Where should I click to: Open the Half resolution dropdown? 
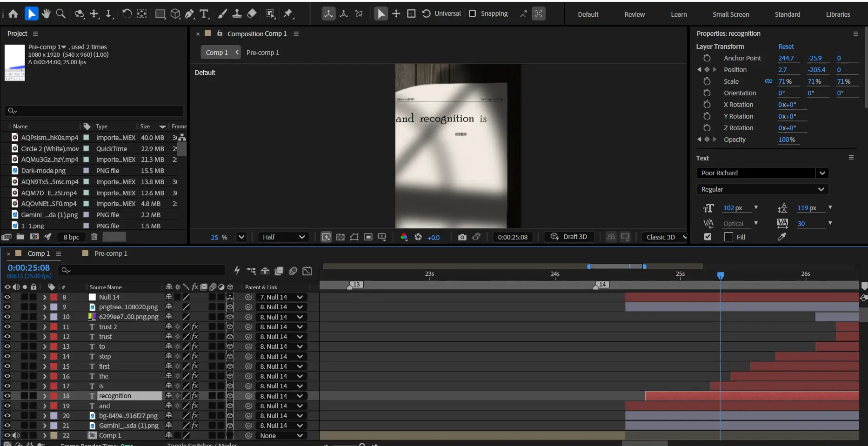(284, 237)
